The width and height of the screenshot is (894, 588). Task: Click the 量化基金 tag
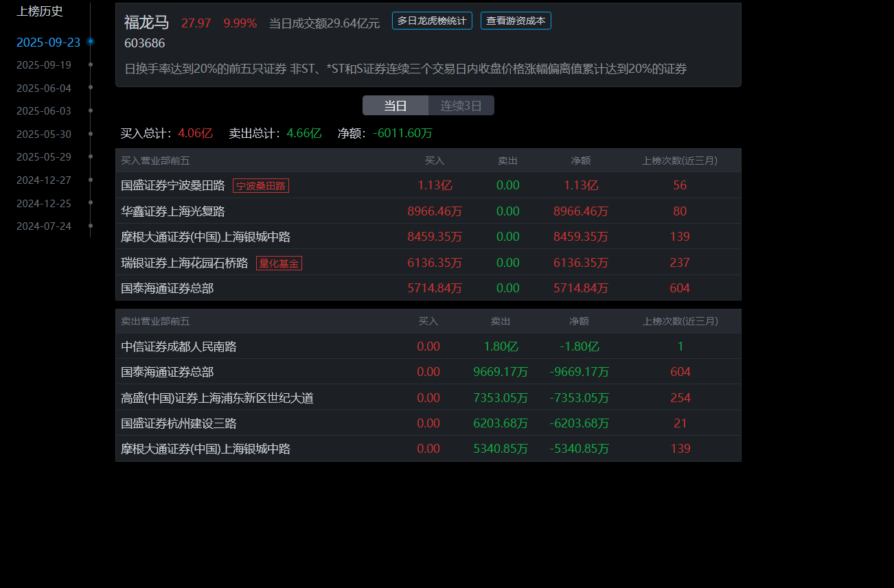click(x=279, y=263)
